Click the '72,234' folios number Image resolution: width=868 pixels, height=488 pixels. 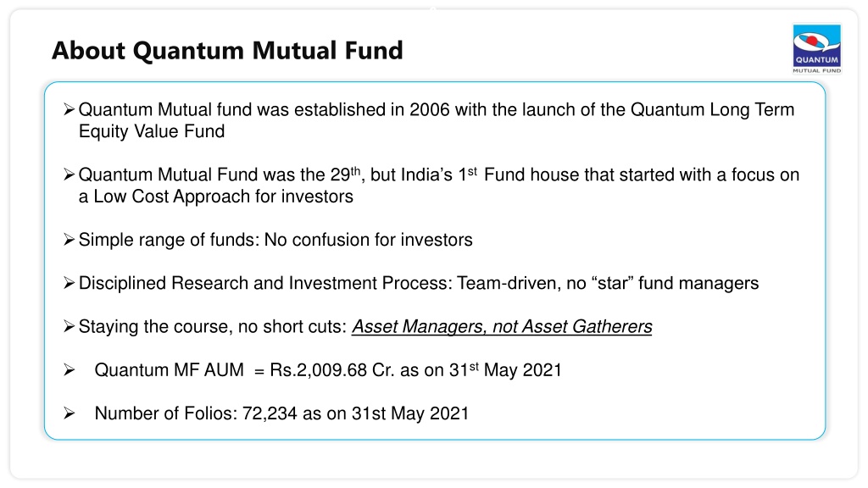point(270,413)
